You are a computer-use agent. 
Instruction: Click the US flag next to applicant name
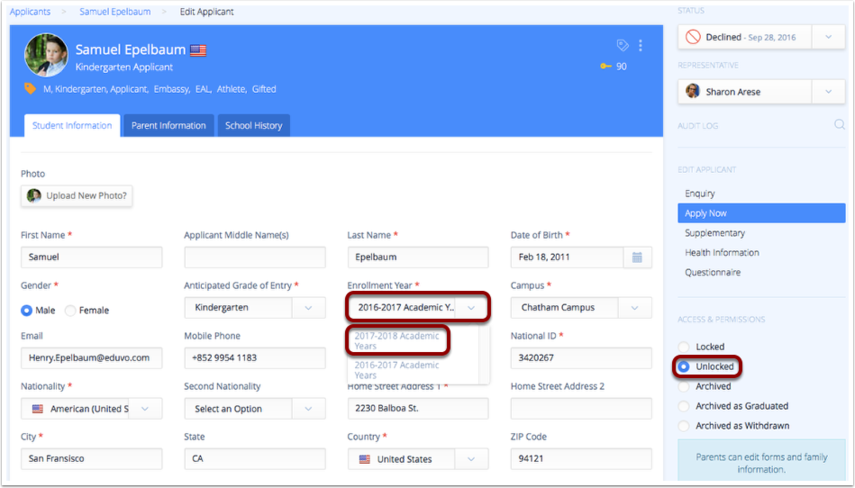click(198, 50)
